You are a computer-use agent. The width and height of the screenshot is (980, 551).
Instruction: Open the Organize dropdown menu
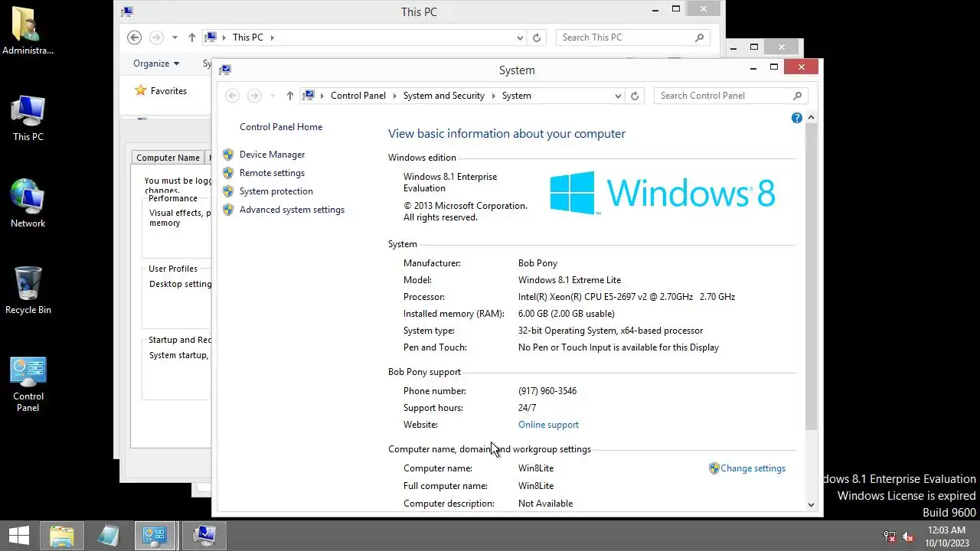point(156,64)
